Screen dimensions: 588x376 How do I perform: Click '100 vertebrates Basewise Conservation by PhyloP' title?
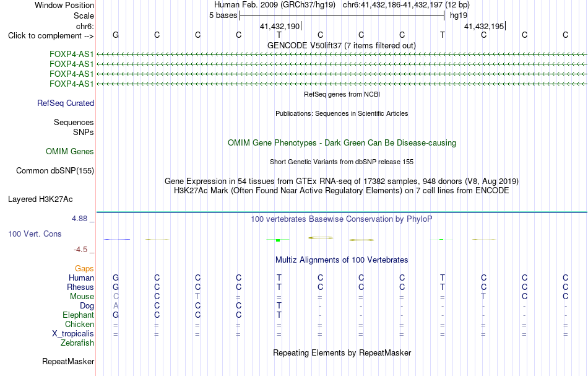point(342,219)
